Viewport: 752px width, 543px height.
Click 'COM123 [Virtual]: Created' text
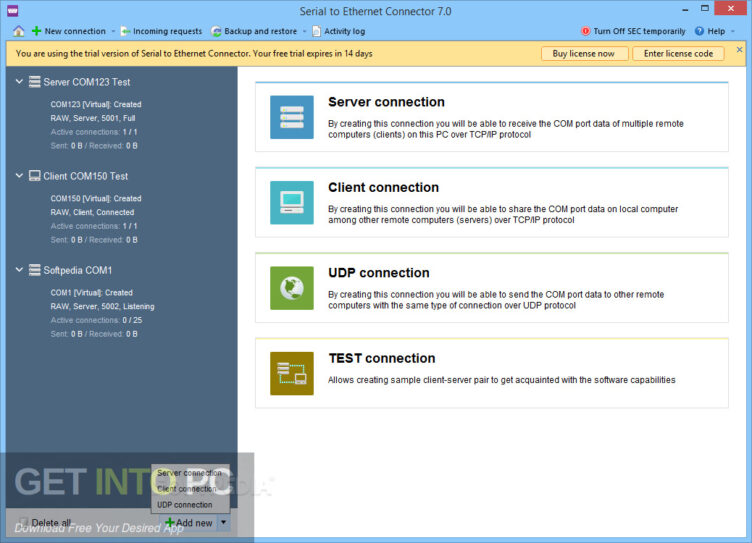[96, 104]
